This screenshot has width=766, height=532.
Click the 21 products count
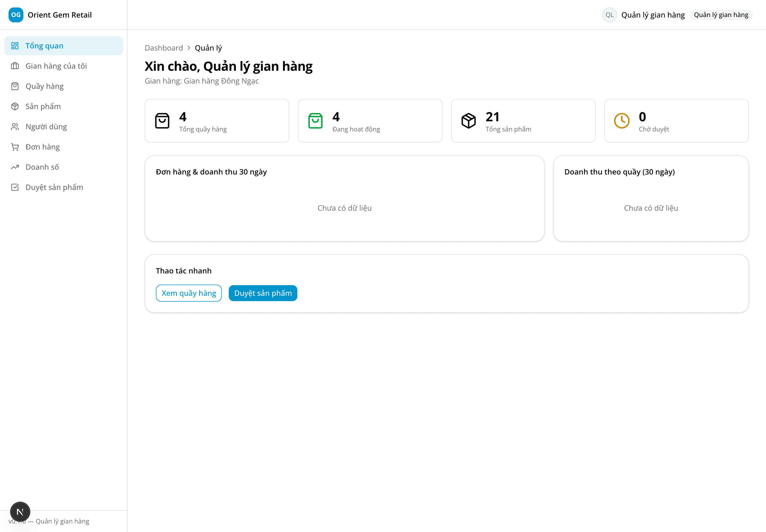click(x=493, y=117)
